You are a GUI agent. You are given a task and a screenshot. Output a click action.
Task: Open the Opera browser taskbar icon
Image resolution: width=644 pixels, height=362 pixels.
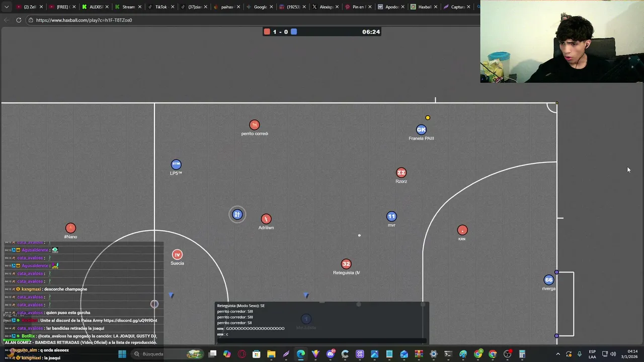pyautogui.click(x=242, y=354)
